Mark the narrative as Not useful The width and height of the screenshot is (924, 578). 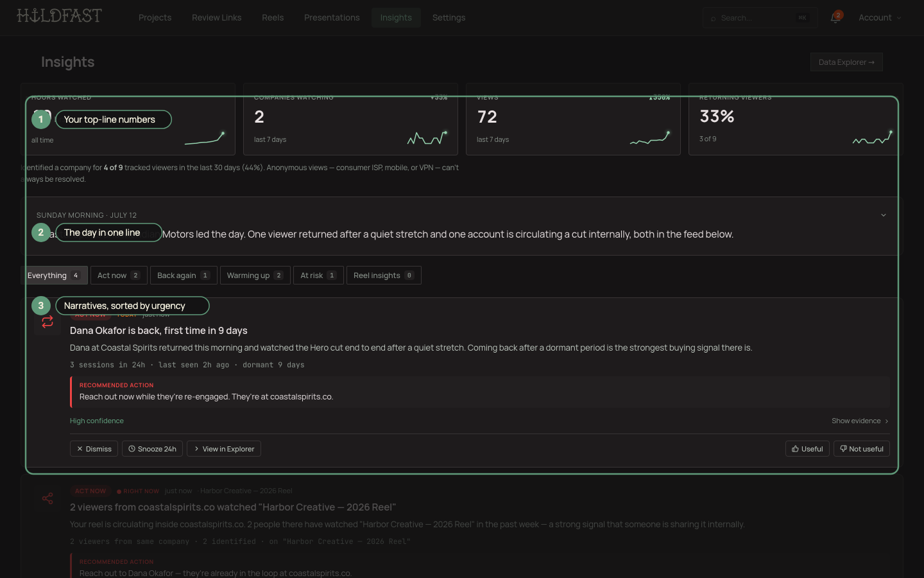(x=861, y=449)
